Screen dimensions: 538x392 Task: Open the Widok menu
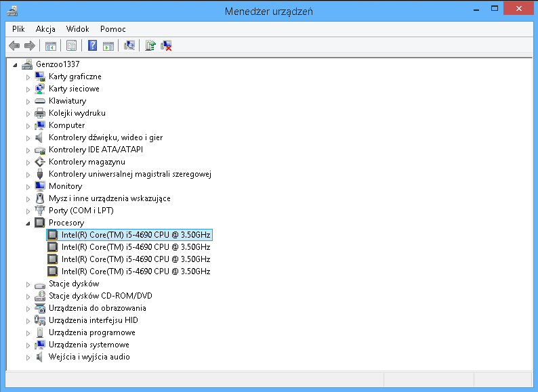point(77,29)
